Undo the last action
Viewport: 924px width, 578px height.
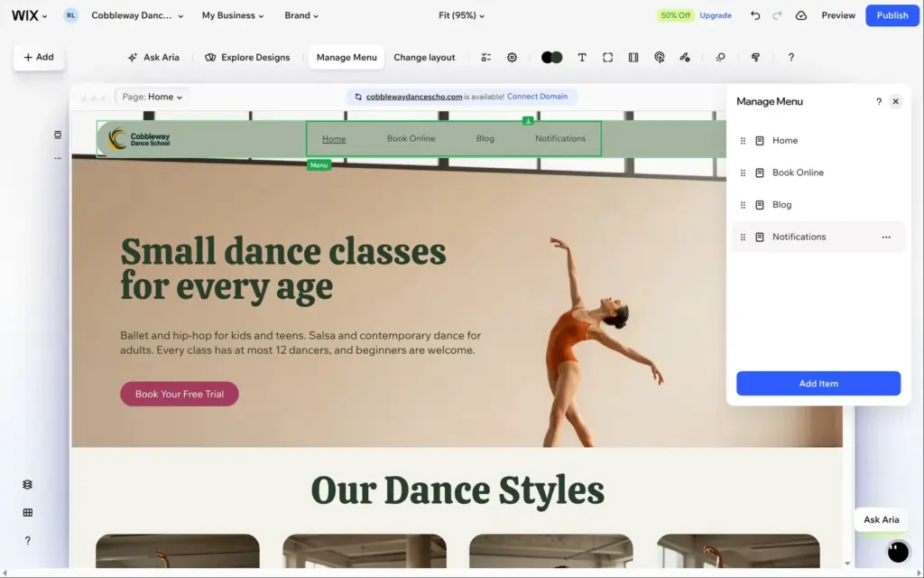tap(755, 15)
